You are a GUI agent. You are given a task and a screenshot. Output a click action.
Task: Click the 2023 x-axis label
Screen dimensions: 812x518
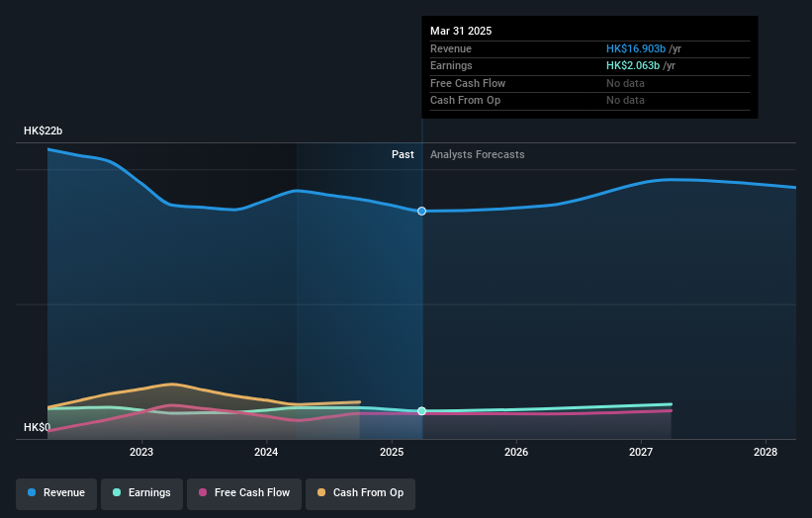tap(141, 452)
